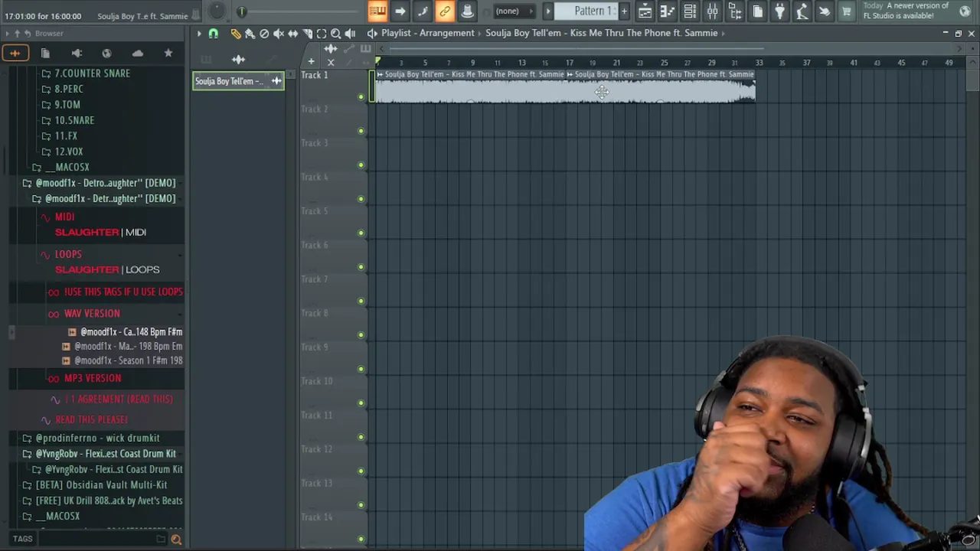Mute Track 2 via its green light
Image resolution: width=980 pixels, height=551 pixels.
361,131
